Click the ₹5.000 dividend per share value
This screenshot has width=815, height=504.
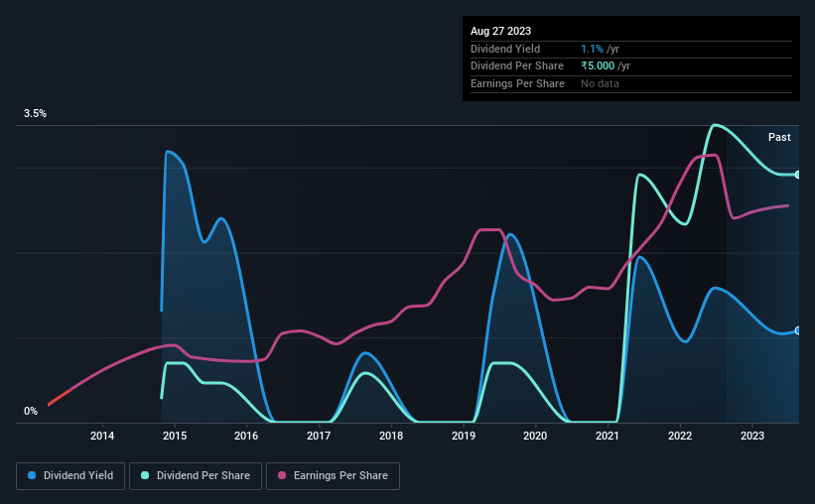[598, 66]
